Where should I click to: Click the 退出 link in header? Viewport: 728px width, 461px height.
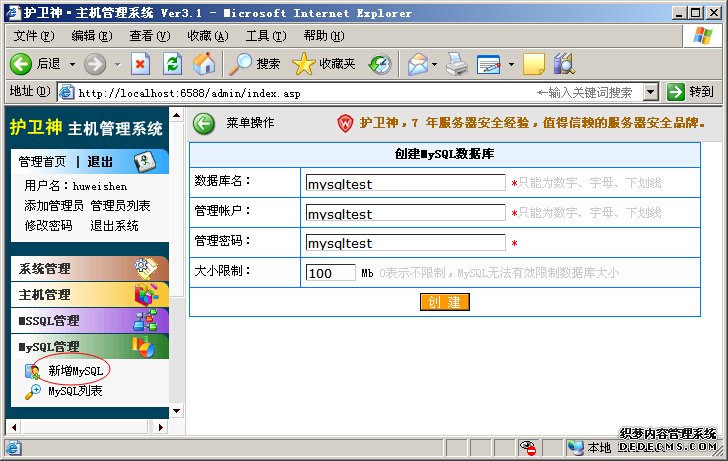[x=100, y=162]
